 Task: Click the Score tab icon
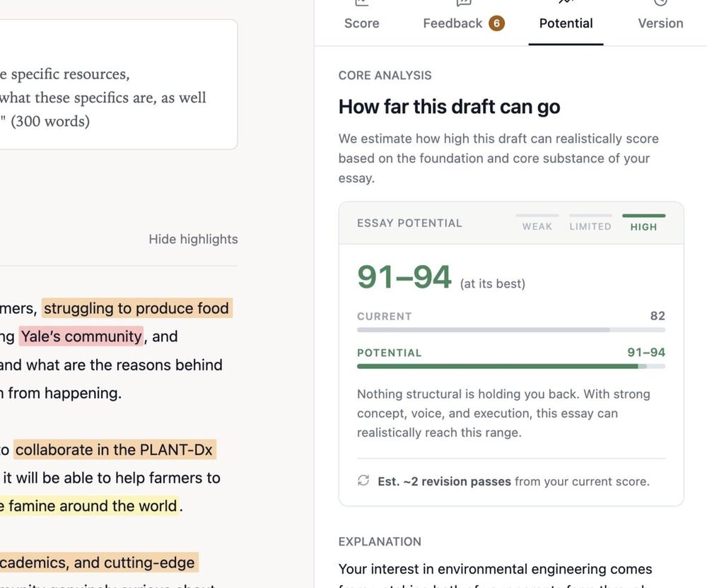click(x=361, y=2)
